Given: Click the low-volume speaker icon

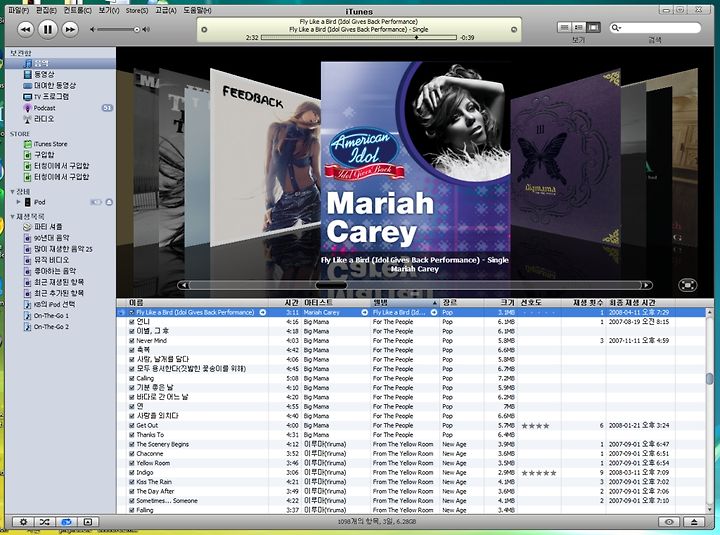Looking at the screenshot, I should pyautogui.click(x=92, y=29).
